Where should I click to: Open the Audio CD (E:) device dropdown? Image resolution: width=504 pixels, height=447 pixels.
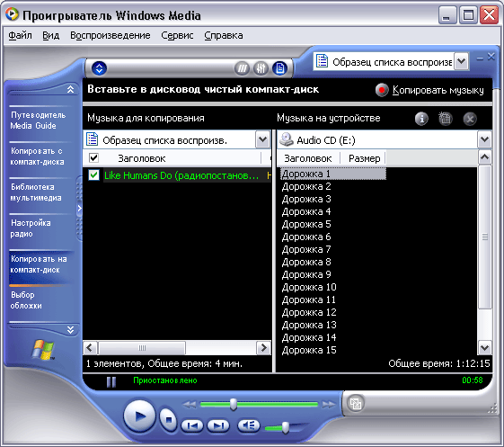click(484, 139)
